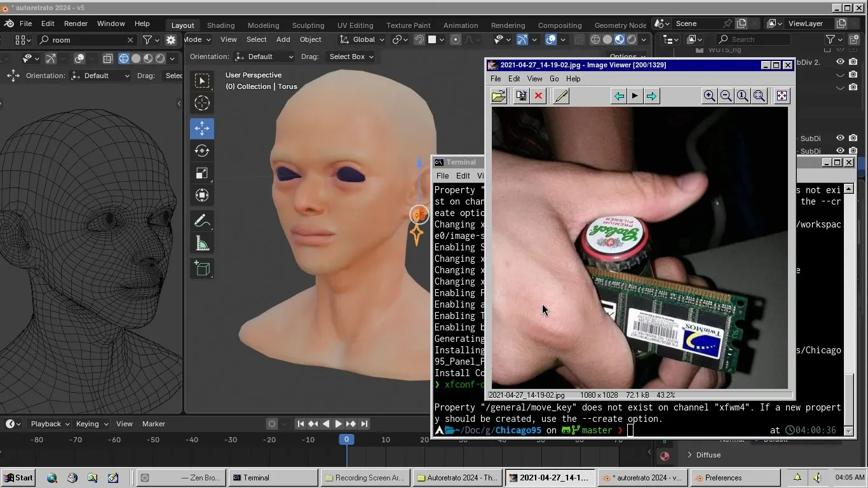Click current frame 0 marker in timeline

(x=346, y=439)
